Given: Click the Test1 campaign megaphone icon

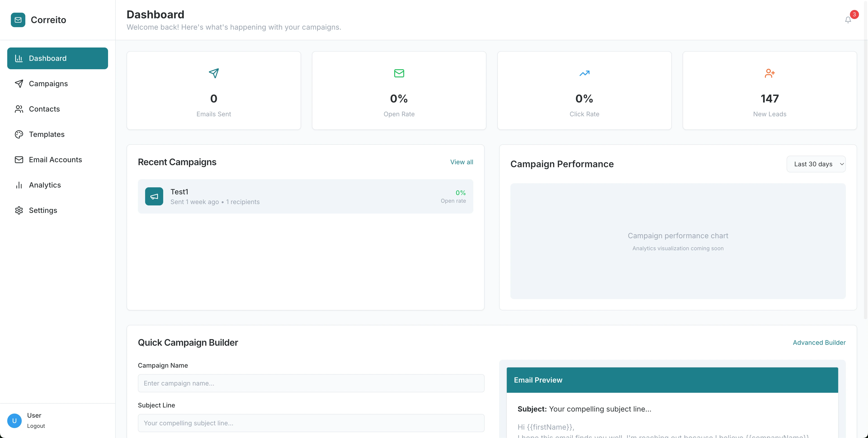Looking at the screenshot, I should point(154,196).
